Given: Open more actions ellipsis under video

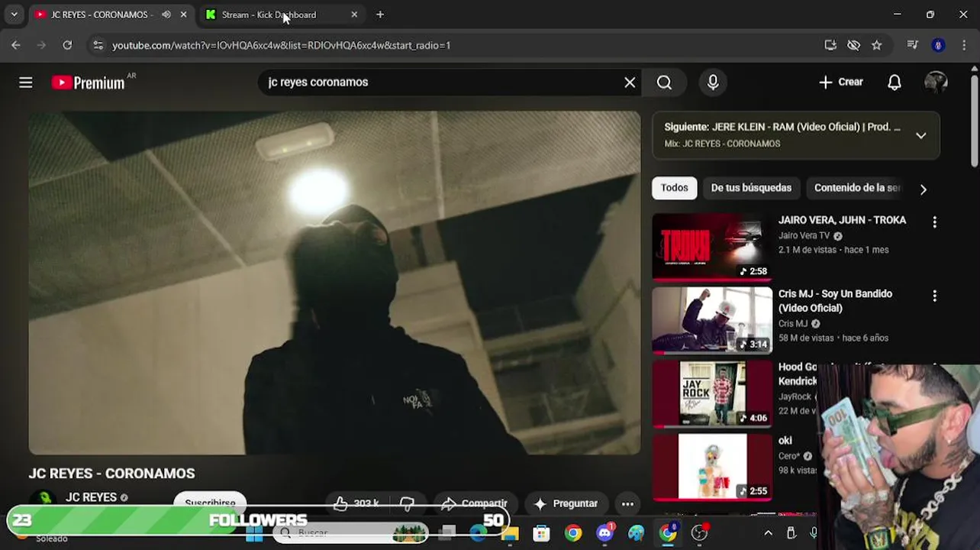Looking at the screenshot, I should click(627, 503).
